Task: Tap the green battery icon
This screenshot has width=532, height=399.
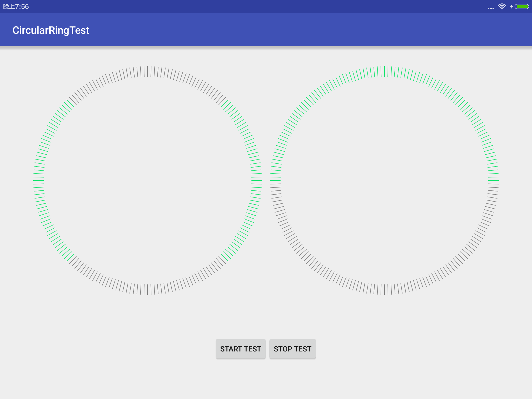Action: point(522,6)
